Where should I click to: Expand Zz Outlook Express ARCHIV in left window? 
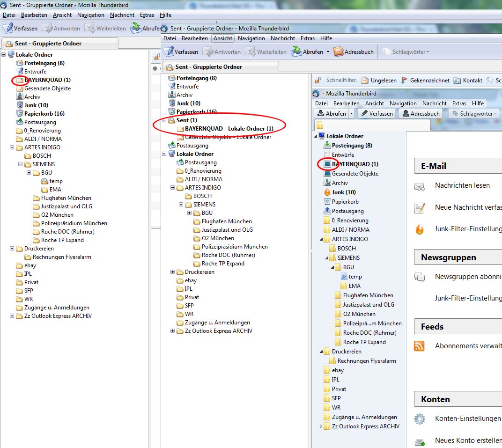[x=12, y=316]
